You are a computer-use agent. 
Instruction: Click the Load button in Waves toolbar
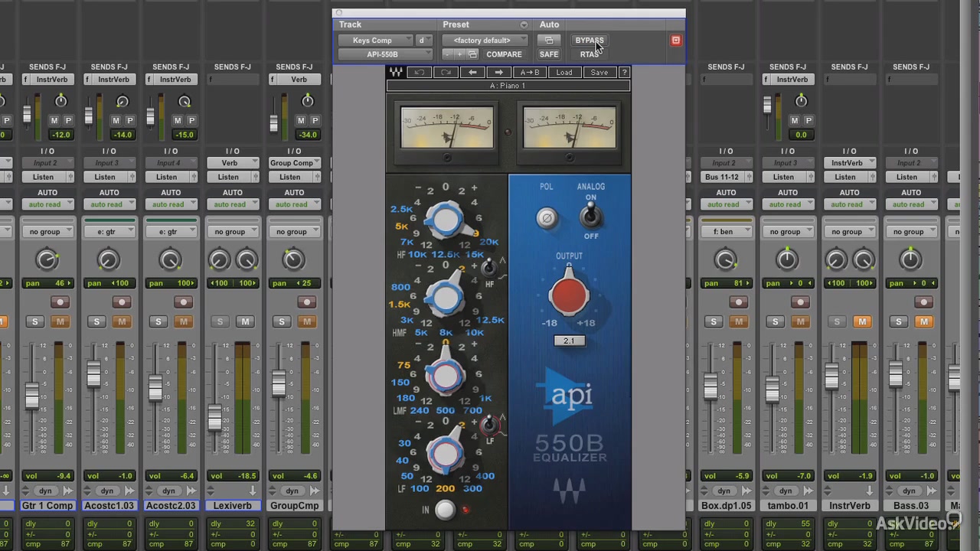564,73
